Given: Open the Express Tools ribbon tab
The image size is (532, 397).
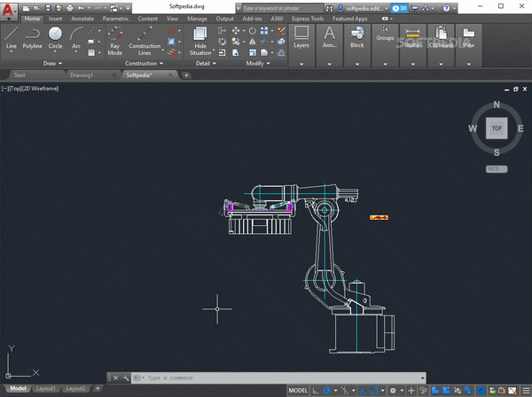Looking at the screenshot, I should click(308, 19).
